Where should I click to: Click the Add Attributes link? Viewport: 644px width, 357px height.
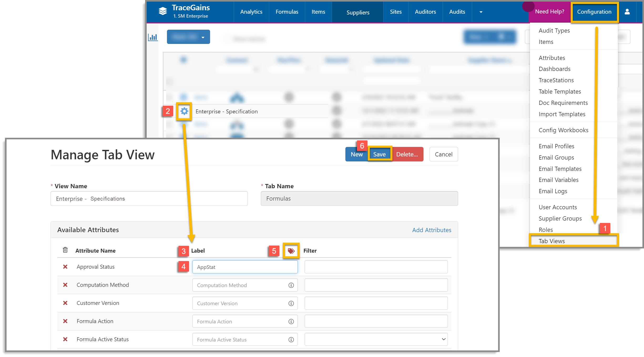(432, 230)
